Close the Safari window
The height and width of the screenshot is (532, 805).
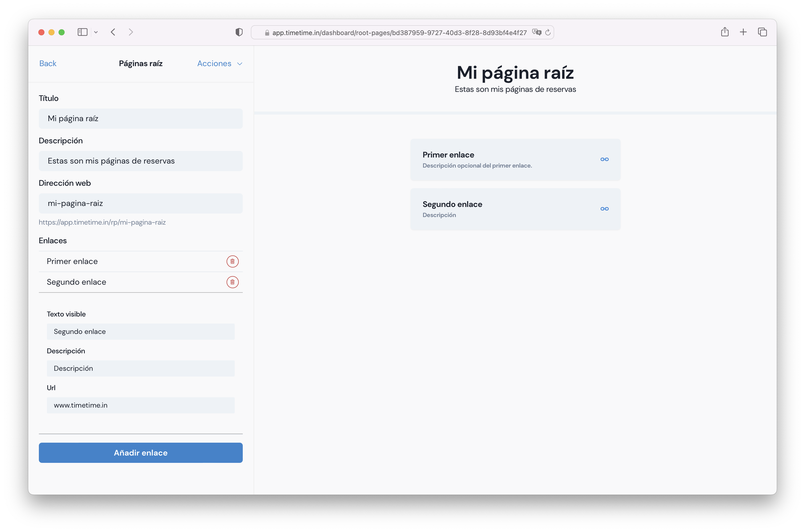(41, 32)
